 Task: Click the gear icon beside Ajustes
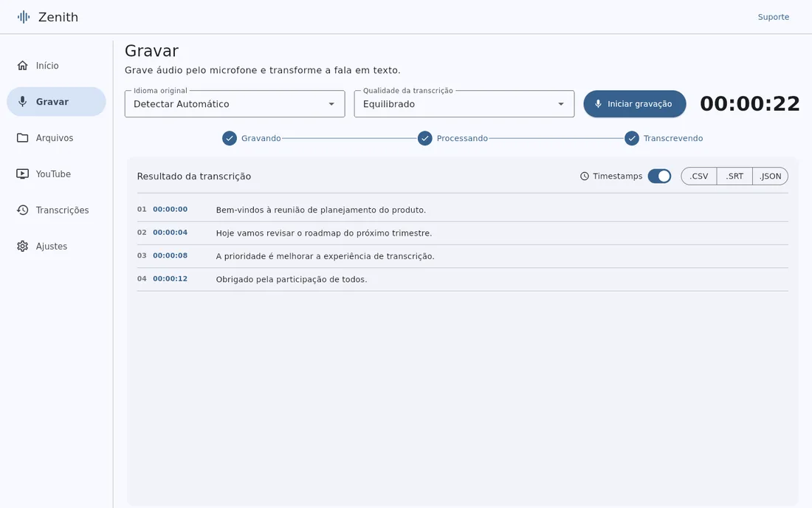point(22,246)
